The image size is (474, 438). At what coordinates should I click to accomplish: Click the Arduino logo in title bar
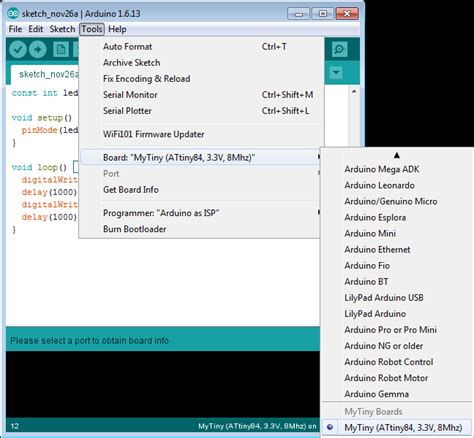point(13,14)
